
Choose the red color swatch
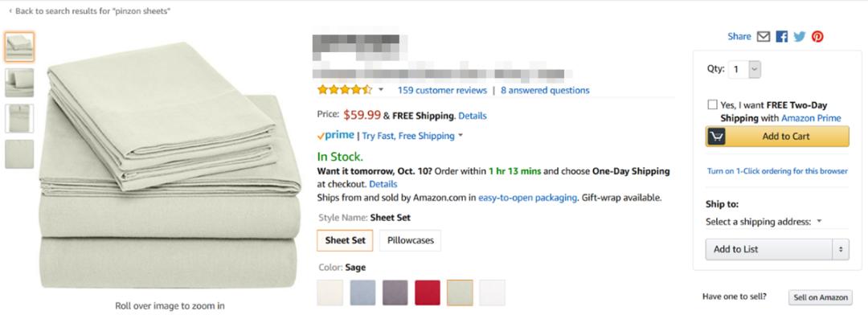click(x=428, y=292)
